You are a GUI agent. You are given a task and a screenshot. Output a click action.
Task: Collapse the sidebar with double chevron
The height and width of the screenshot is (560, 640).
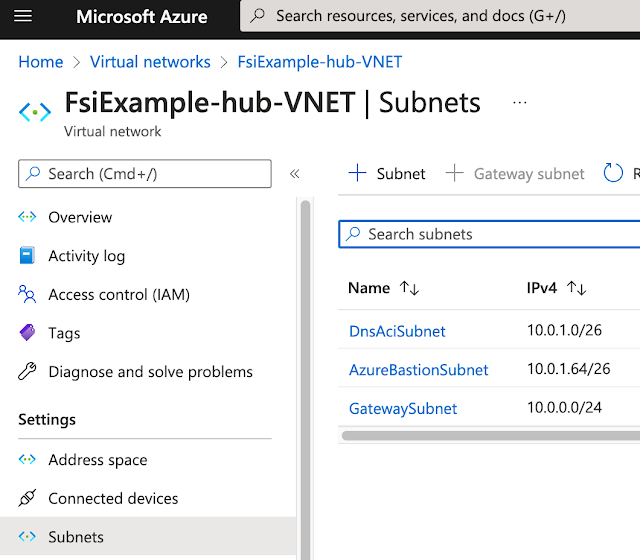294,174
